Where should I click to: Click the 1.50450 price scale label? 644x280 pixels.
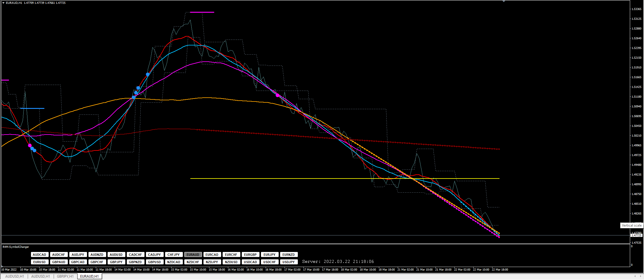pos(636,126)
